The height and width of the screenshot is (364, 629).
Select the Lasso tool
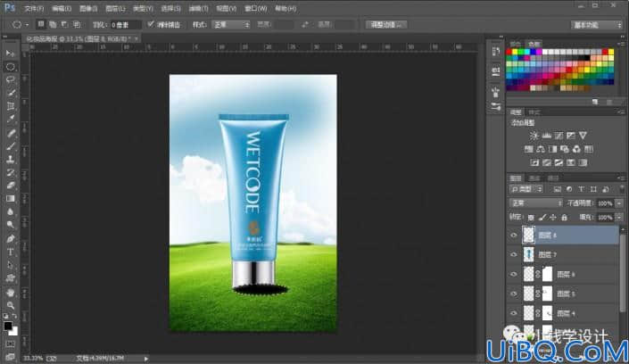pos(11,79)
